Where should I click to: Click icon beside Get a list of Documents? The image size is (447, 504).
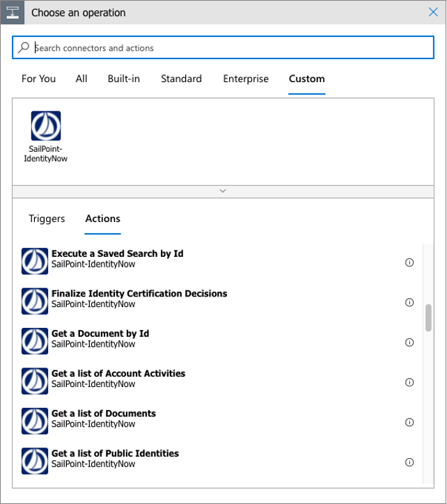35,420
